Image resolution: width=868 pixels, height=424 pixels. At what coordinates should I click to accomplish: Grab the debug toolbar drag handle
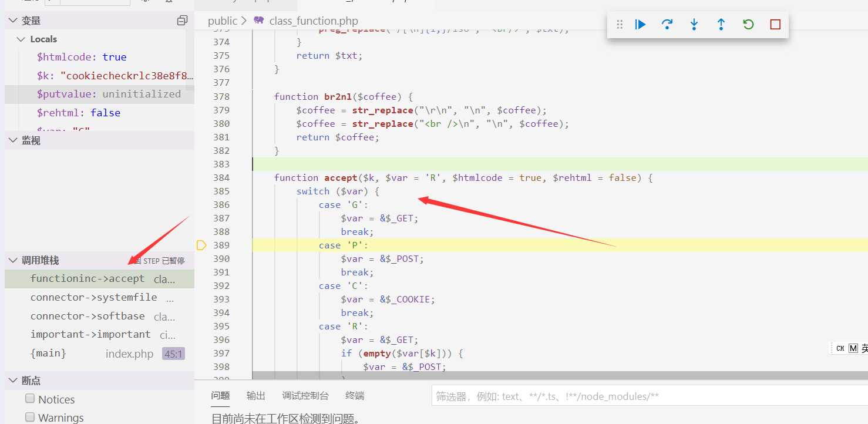pyautogui.click(x=619, y=25)
